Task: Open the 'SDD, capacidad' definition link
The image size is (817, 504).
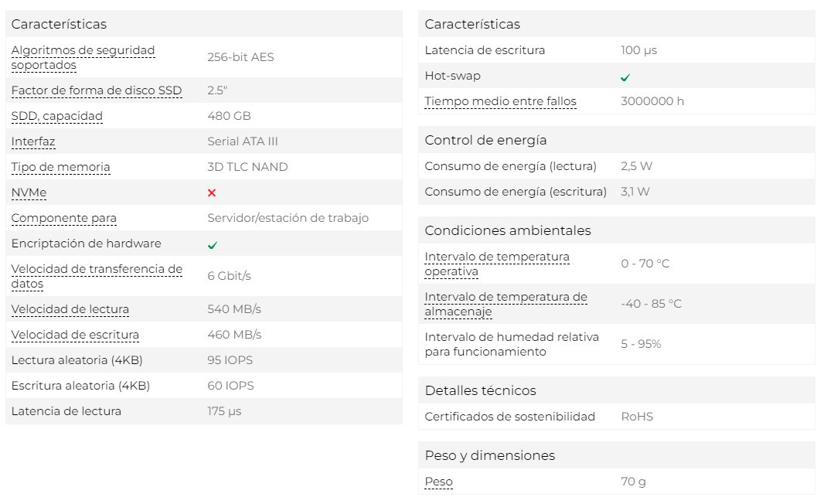Action: pos(56,116)
